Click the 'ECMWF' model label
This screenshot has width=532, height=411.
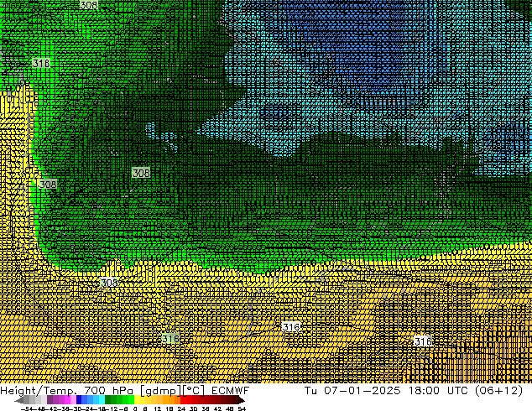pos(231,391)
